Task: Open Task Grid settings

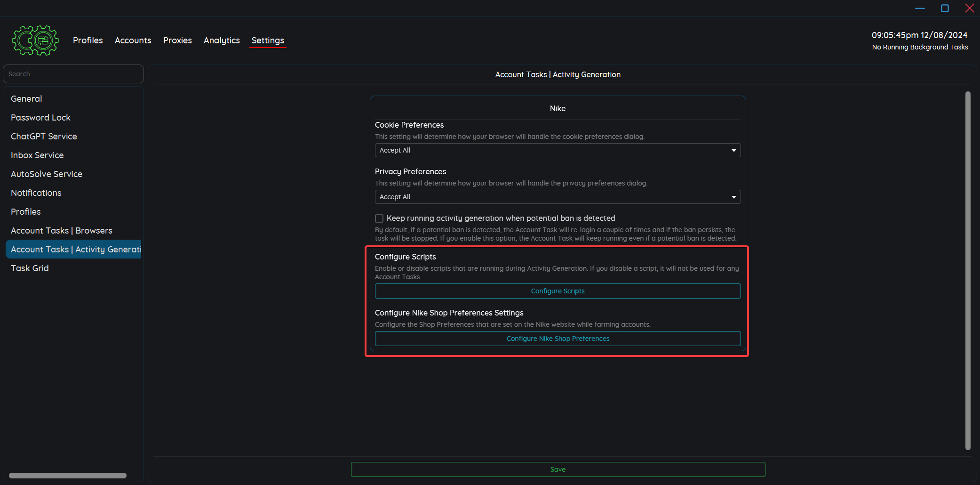Action: (x=30, y=268)
